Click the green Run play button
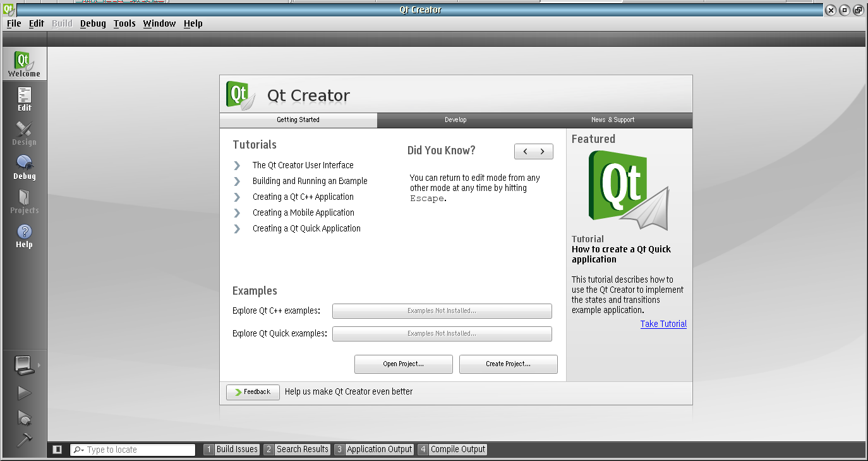The height and width of the screenshot is (461, 868). [24, 393]
